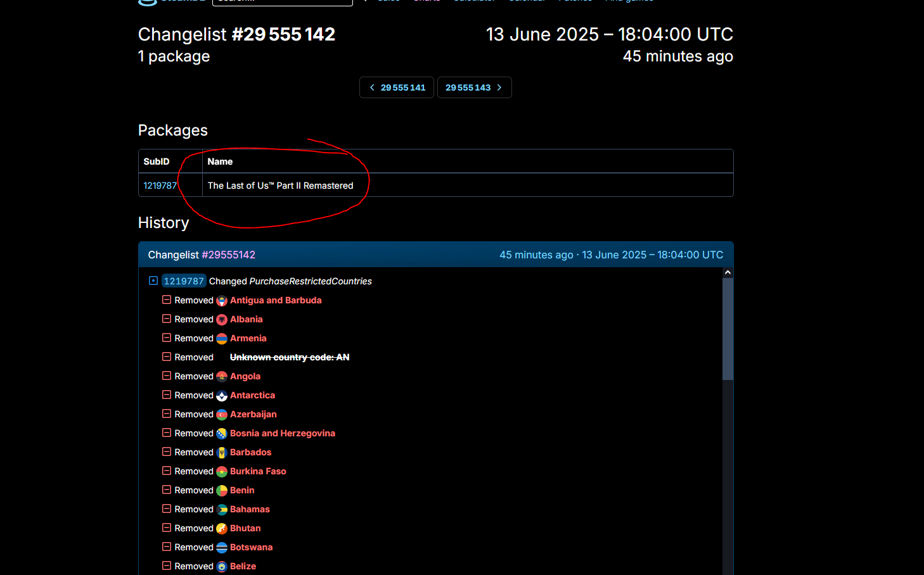Click the 'Burkina Faso' country name
Image resolution: width=924 pixels, height=575 pixels.
click(x=258, y=471)
